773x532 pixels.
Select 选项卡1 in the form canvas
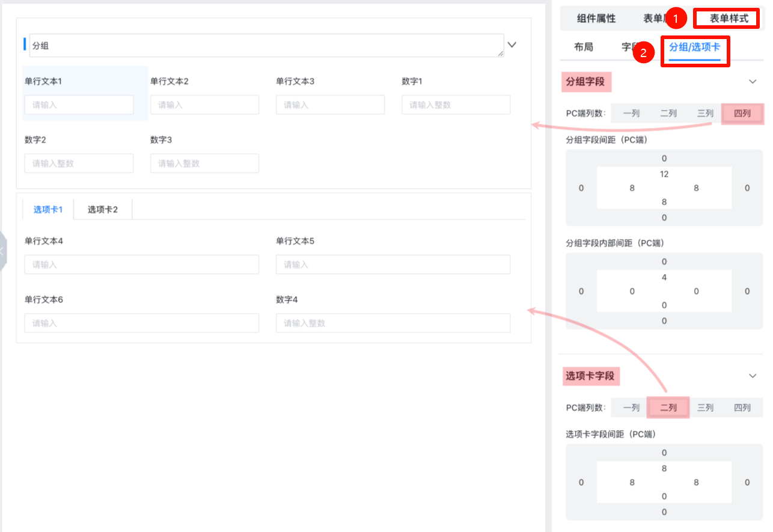point(48,209)
